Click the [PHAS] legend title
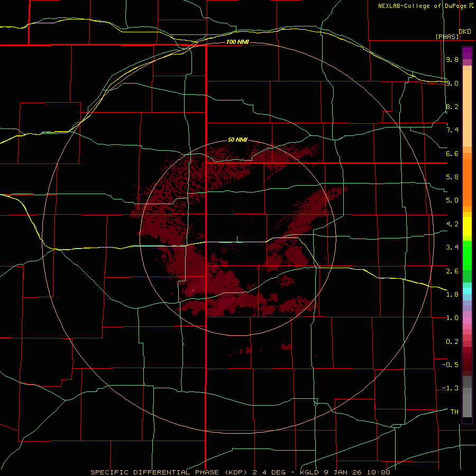Screen dimensions: 476x476 447,36
